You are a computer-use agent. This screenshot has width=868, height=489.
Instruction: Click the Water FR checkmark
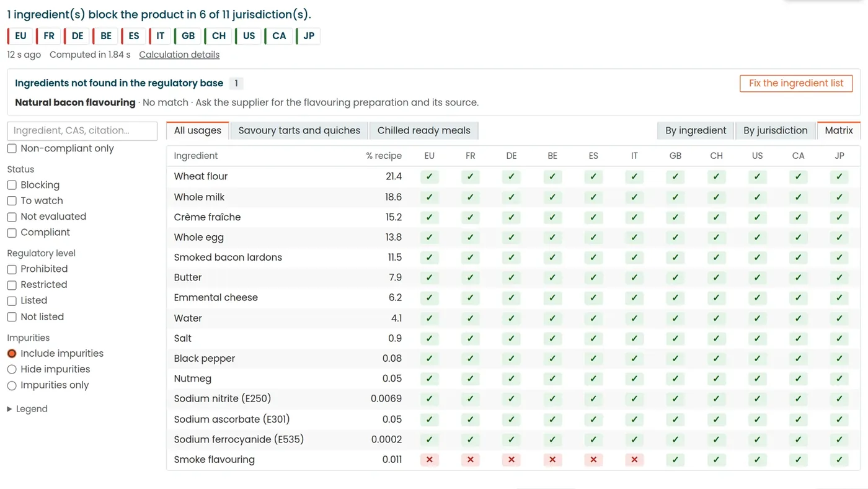pos(470,318)
